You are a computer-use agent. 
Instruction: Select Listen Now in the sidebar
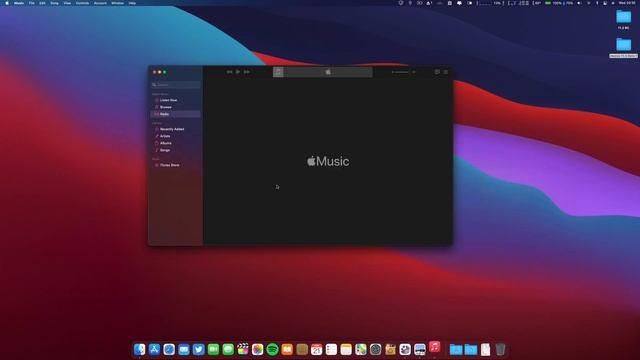click(176, 100)
